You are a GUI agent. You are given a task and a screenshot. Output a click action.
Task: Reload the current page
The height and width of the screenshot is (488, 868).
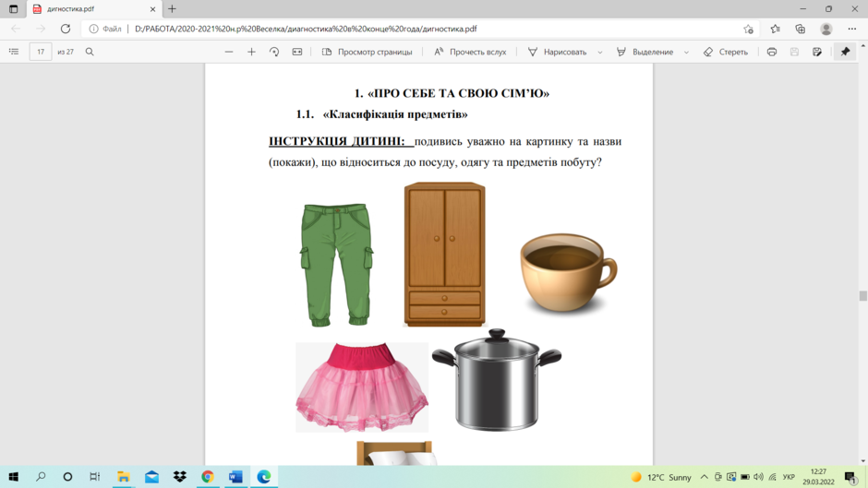point(66,29)
